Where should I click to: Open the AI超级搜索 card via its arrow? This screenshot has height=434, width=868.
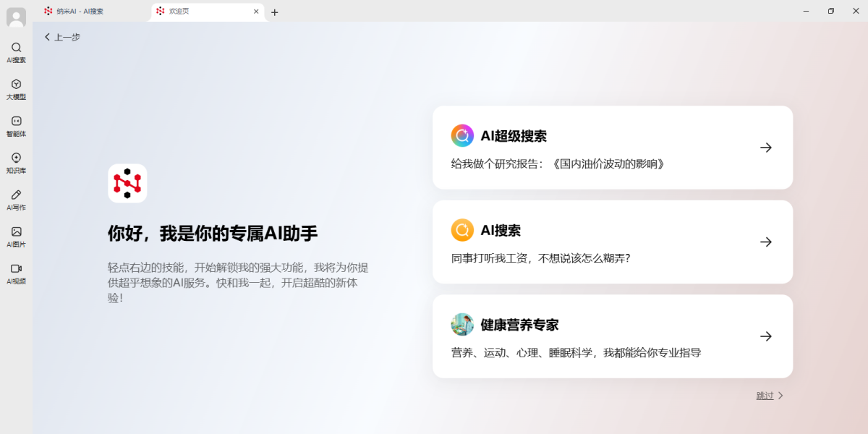point(766,147)
